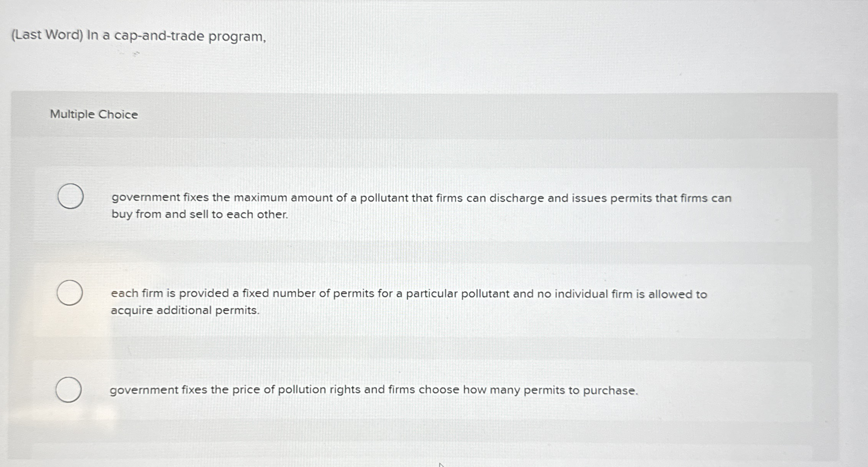Click the third answer choice text
The image size is (868, 467).
pyautogui.click(x=374, y=390)
